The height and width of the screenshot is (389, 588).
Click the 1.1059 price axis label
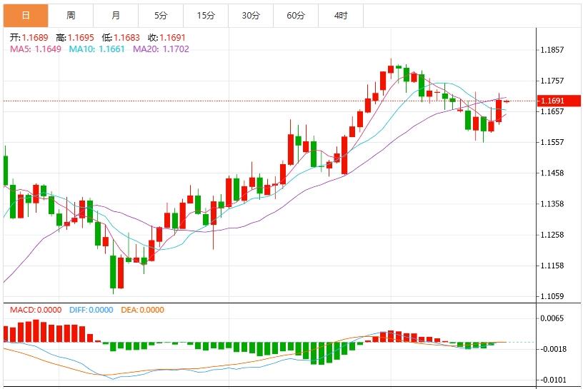coord(553,296)
